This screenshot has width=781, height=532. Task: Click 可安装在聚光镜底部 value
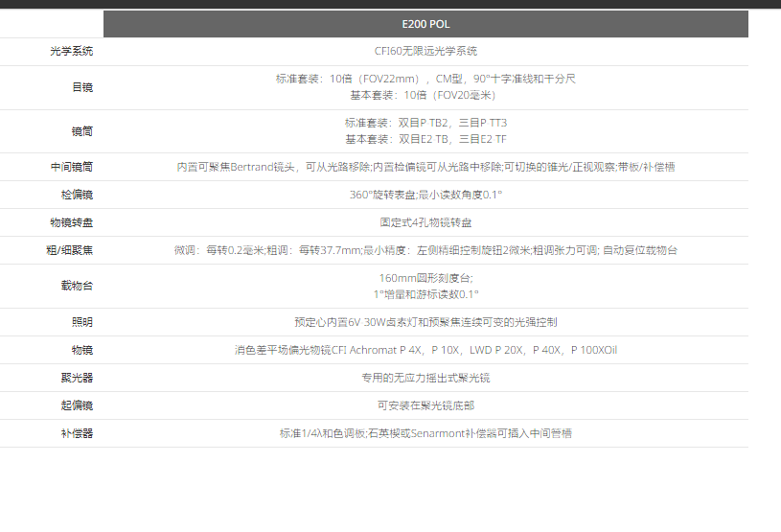tap(425, 405)
